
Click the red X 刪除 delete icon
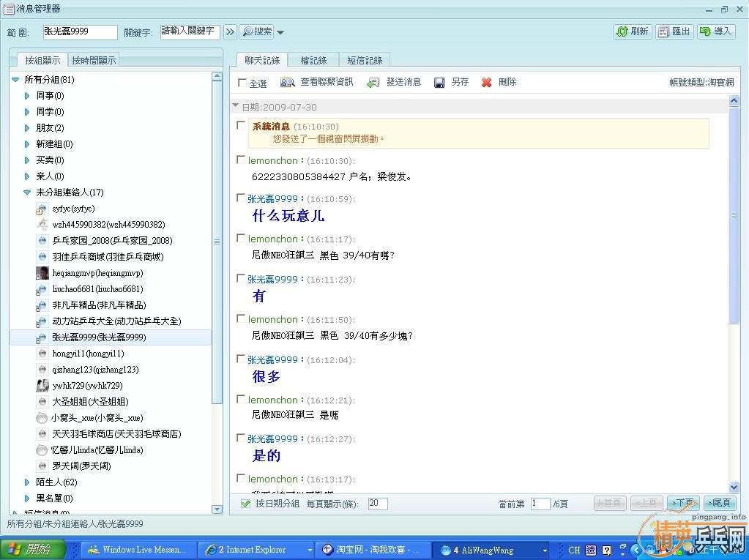(x=486, y=83)
